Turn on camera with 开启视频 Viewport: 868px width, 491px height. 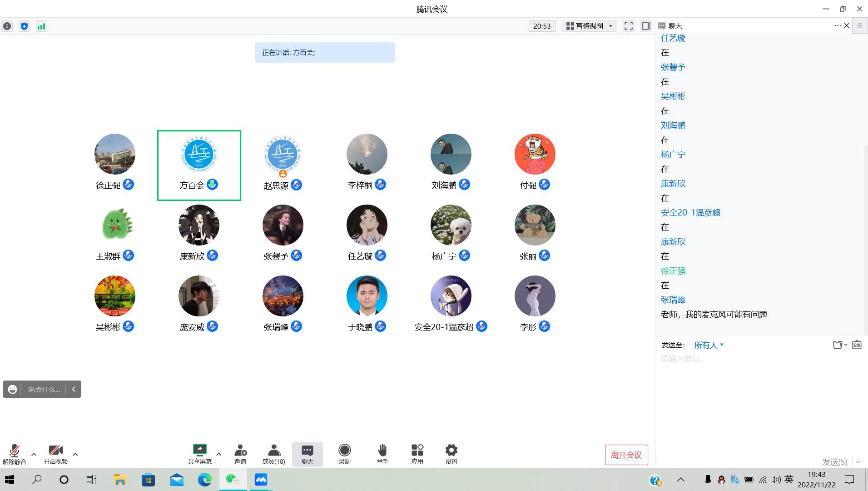56,450
